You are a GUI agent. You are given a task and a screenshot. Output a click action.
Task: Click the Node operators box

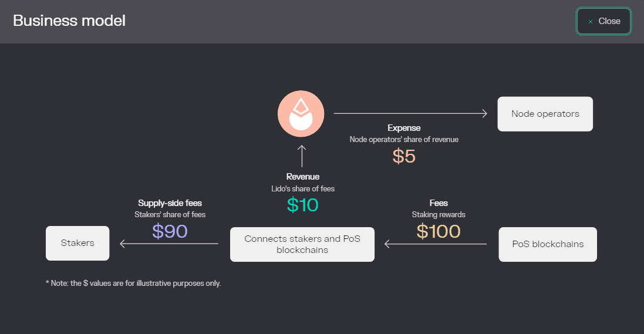point(545,114)
